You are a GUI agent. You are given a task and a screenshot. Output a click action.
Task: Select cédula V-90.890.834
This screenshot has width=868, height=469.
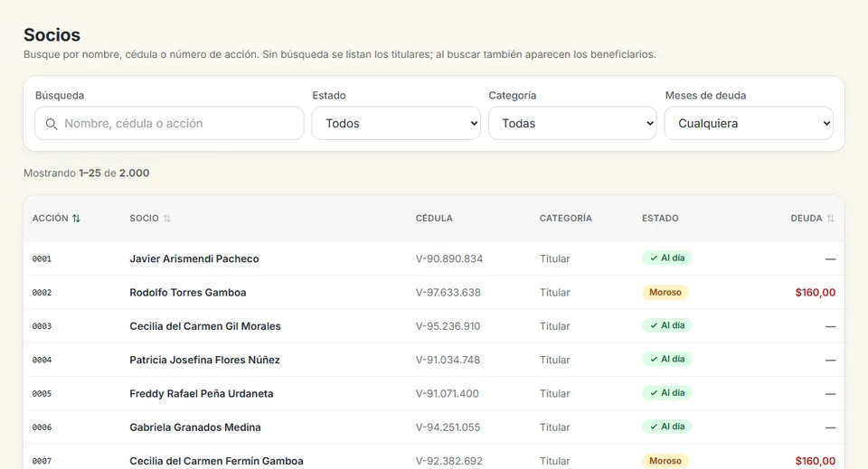point(449,258)
